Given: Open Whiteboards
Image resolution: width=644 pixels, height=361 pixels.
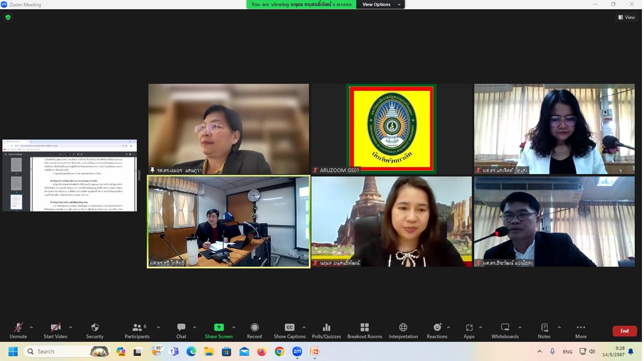Looking at the screenshot, I should click(x=505, y=331).
